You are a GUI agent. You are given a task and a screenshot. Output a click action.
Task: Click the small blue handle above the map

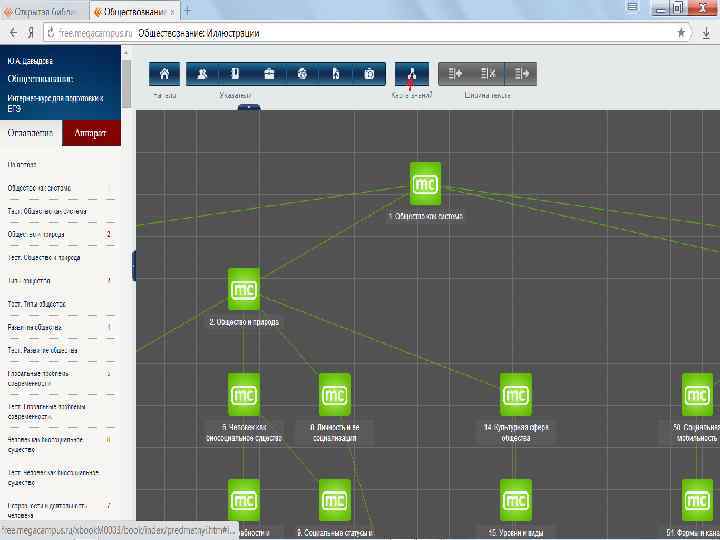click(x=249, y=107)
